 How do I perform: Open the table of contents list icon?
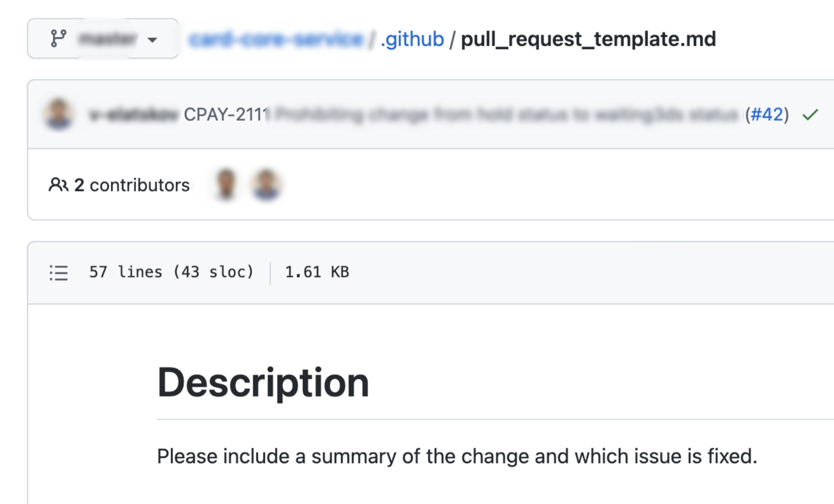pos(58,273)
